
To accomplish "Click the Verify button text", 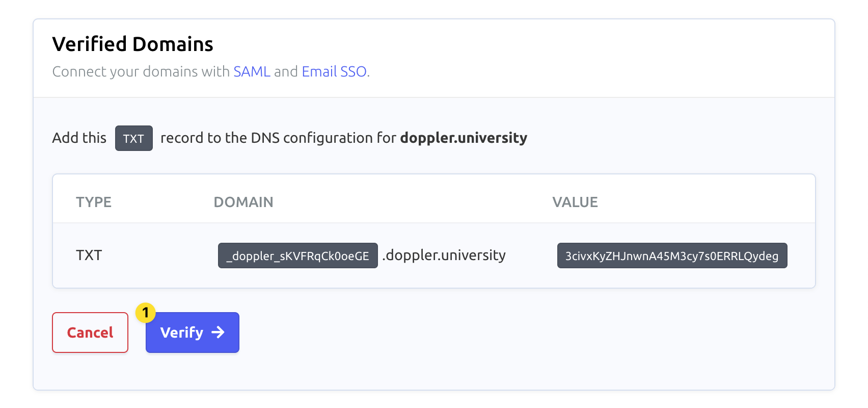I will point(182,333).
